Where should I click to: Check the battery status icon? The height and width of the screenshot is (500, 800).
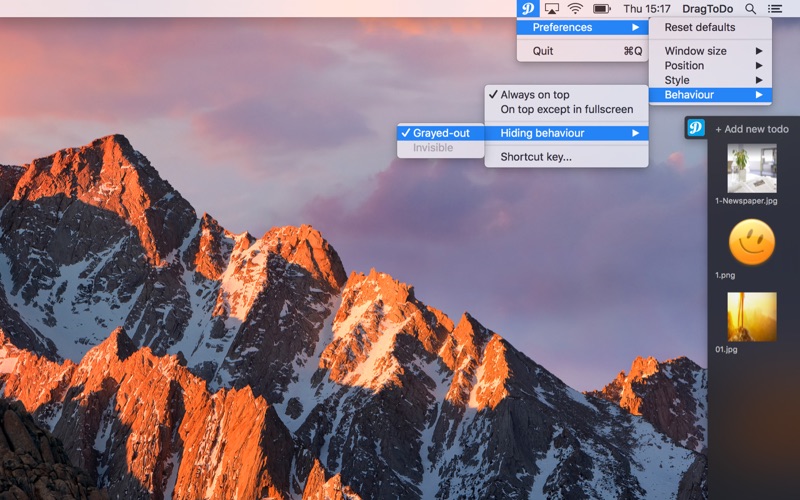(x=602, y=8)
